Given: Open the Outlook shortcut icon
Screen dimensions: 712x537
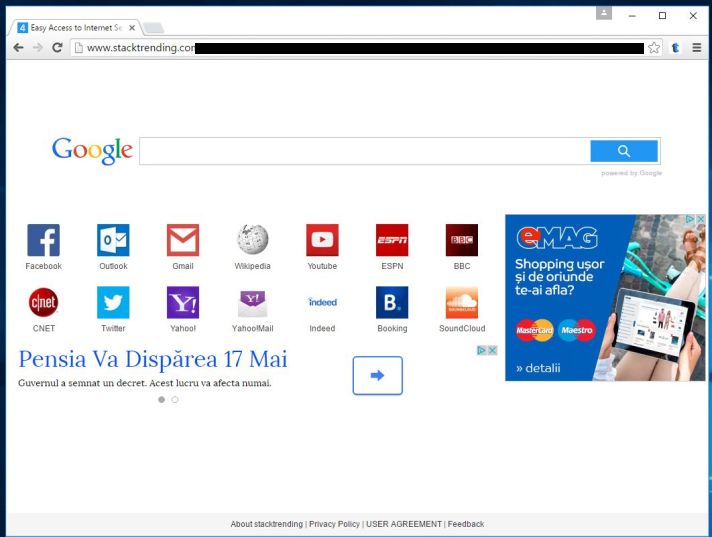Looking at the screenshot, I should pyautogui.click(x=113, y=240).
